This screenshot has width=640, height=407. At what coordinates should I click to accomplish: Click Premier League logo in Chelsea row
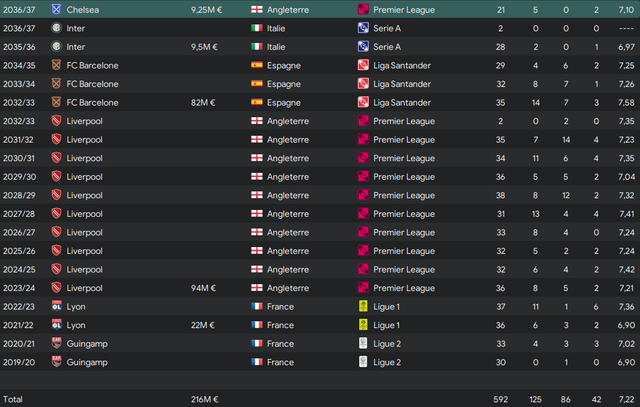[363, 9]
